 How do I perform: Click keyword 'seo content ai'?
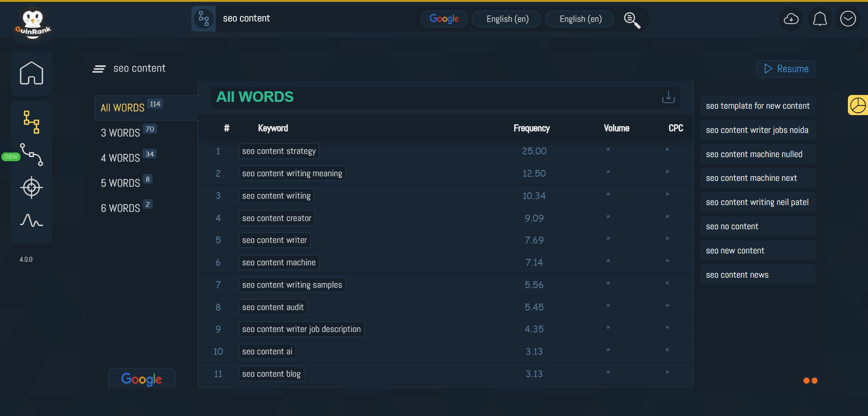tap(267, 352)
